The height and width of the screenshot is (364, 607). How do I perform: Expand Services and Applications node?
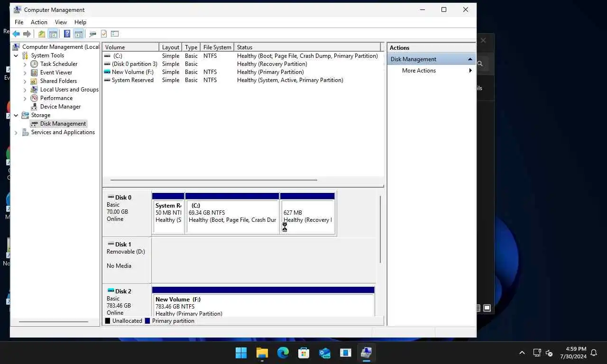(x=16, y=132)
